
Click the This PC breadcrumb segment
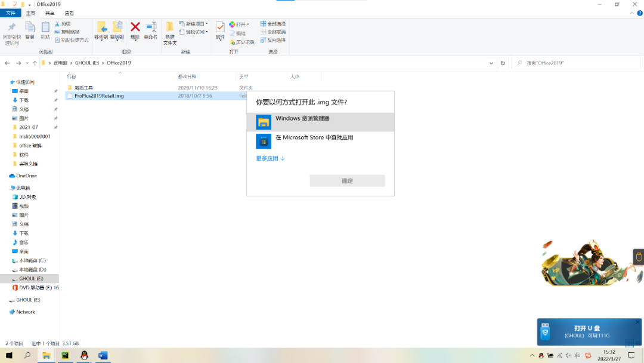point(60,63)
